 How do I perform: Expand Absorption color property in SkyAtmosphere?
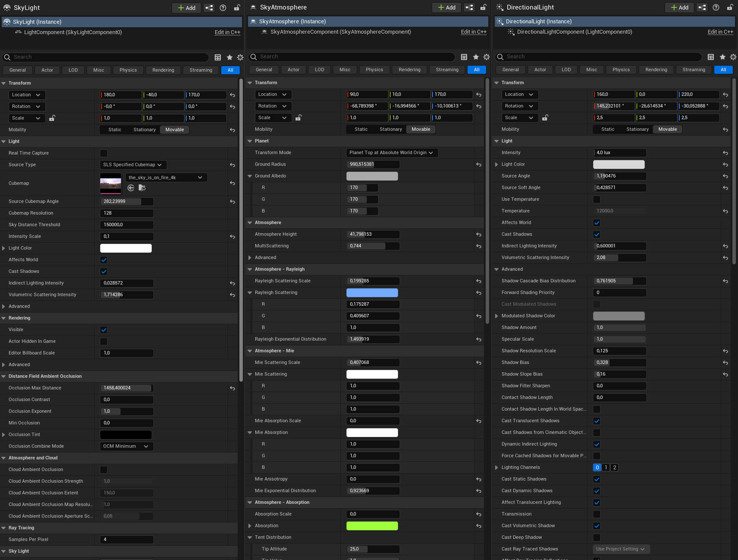point(250,526)
